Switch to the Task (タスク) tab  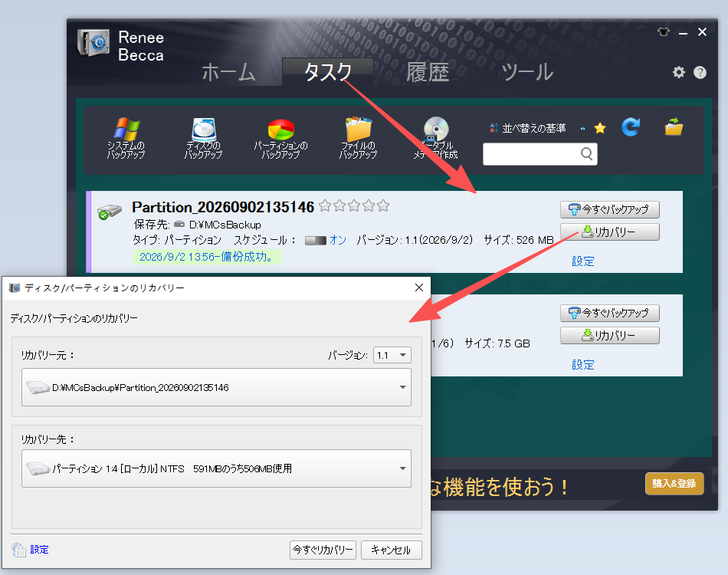click(x=328, y=72)
